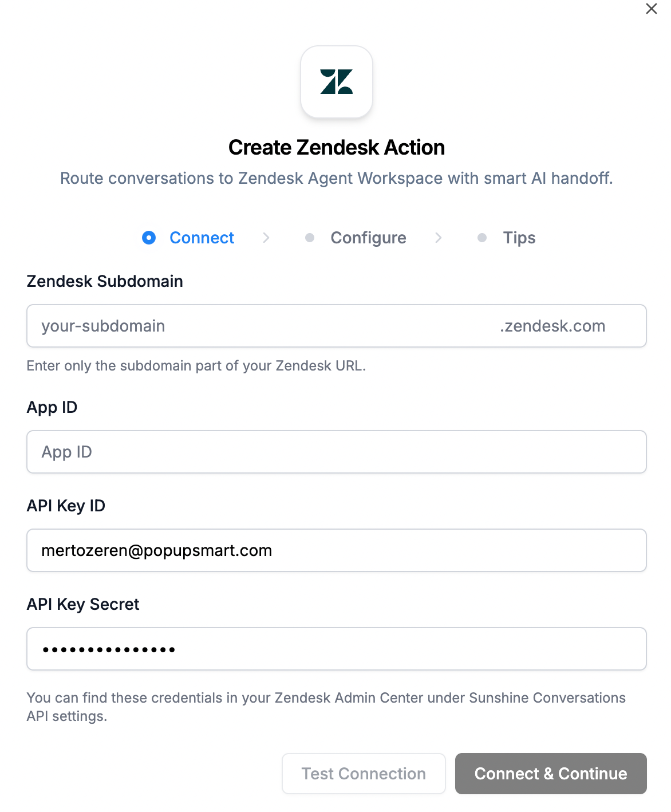Focus the App ID text field
The image size is (671, 812).
pos(337,452)
